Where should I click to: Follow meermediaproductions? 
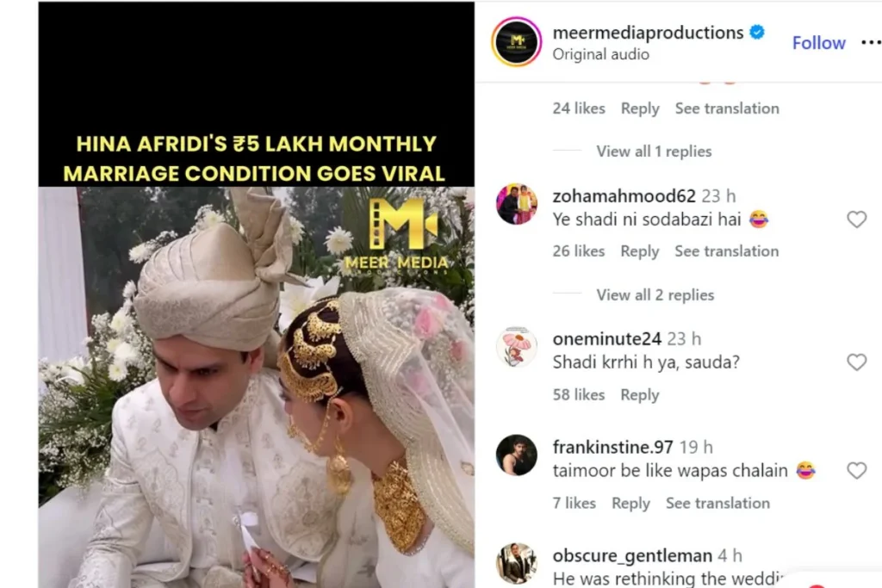click(818, 43)
